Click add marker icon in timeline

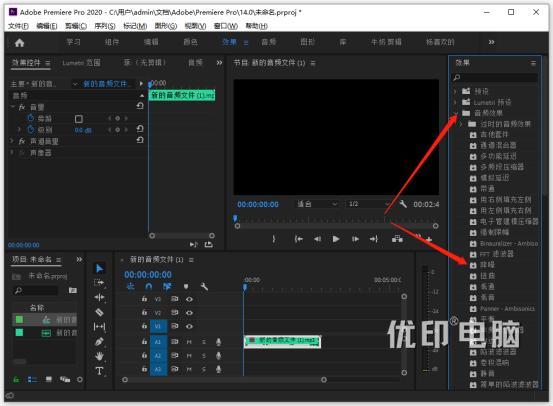pyautogui.click(x=186, y=286)
